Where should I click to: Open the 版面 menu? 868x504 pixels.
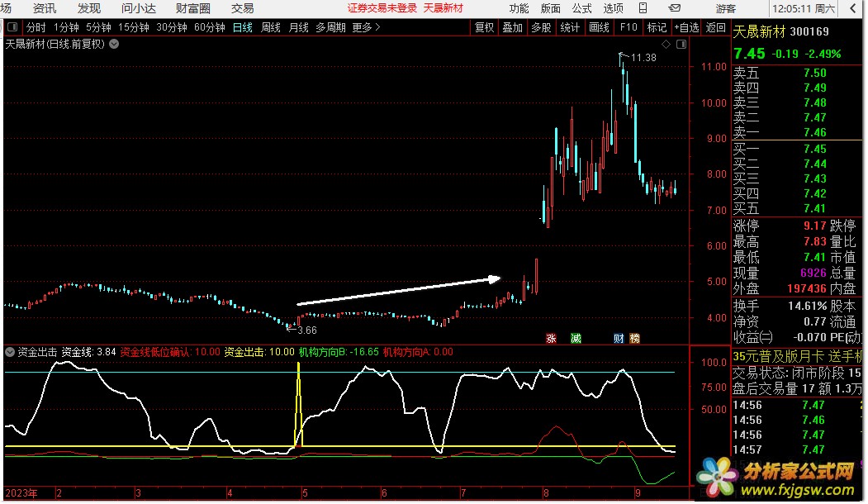tap(550, 8)
